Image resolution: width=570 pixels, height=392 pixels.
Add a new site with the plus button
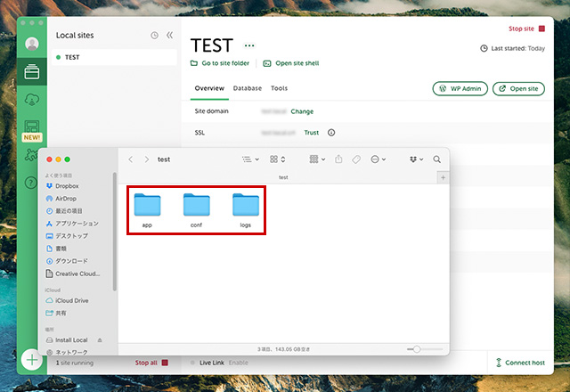pyautogui.click(x=32, y=360)
